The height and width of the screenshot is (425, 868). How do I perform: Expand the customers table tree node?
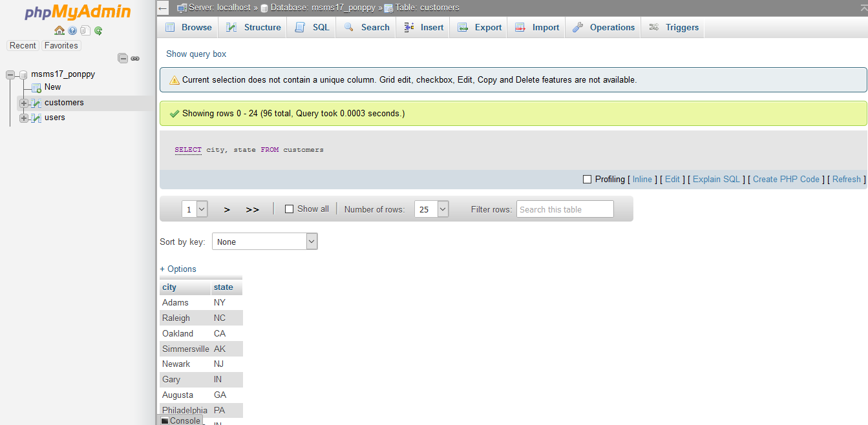(24, 103)
